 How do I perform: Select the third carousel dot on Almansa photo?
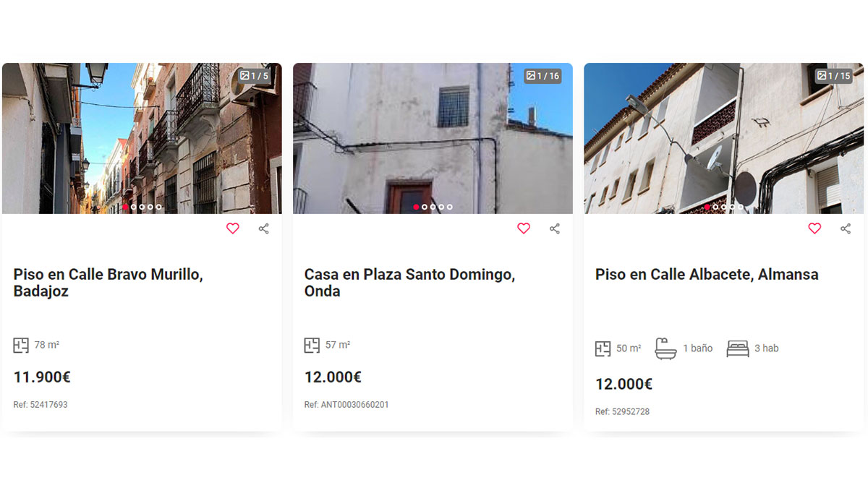click(726, 207)
